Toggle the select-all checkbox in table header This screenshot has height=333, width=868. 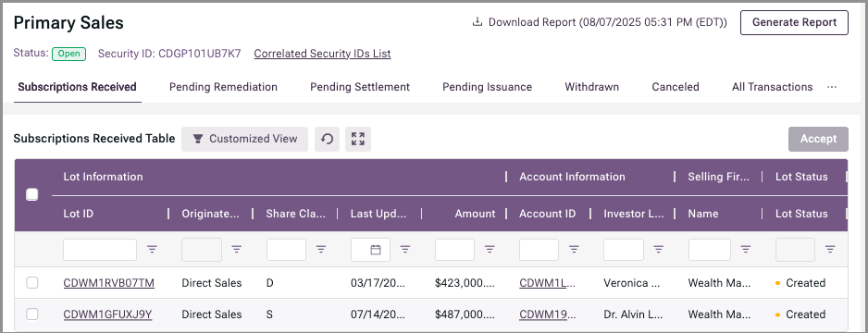32,194
